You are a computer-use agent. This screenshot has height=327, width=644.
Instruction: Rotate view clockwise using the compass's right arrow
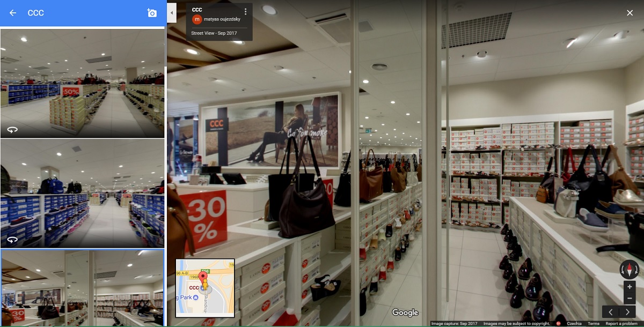[636, 269]
